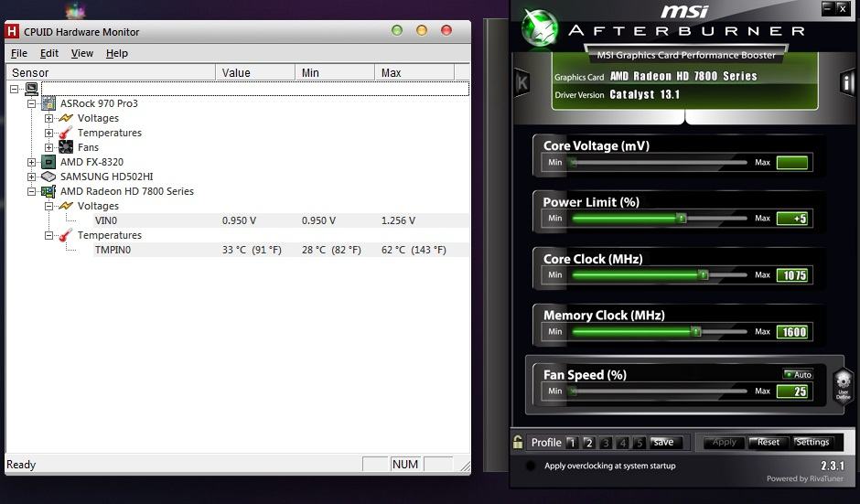
Task: Click the Core Clock 1075 value field
Action: (792, 274)
